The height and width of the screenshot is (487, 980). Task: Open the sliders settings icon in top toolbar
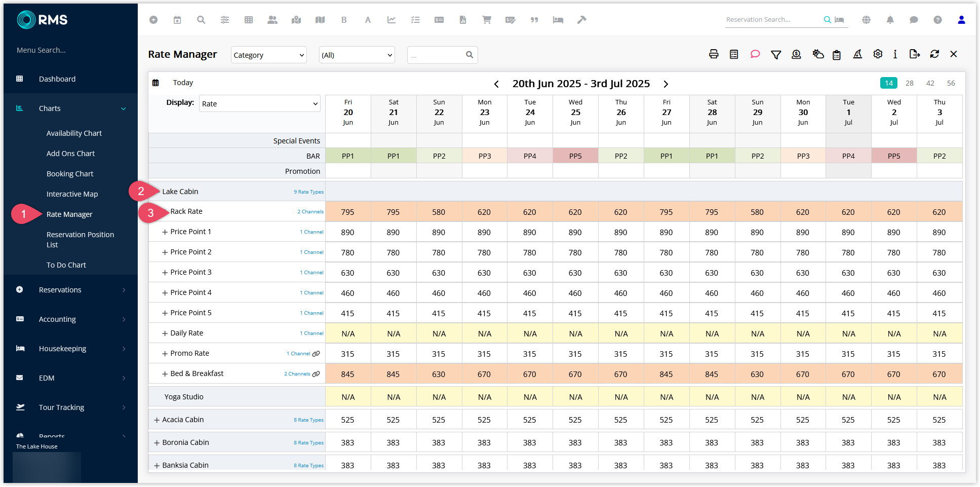(x=225, y=20)
